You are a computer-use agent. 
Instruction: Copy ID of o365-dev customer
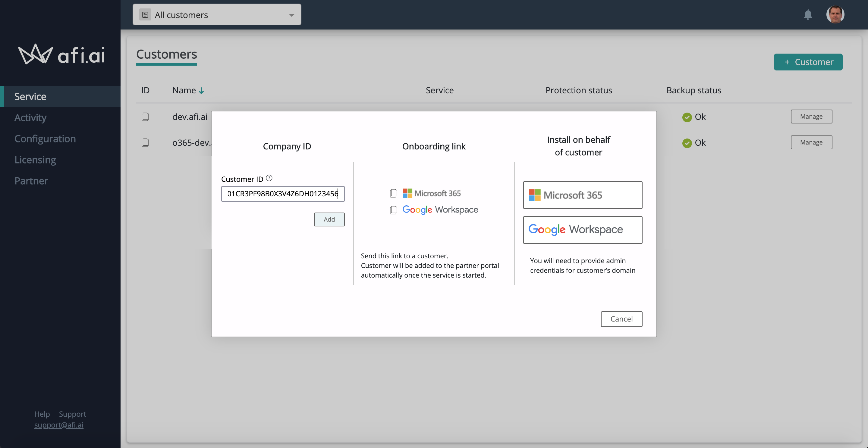(145, 143)
